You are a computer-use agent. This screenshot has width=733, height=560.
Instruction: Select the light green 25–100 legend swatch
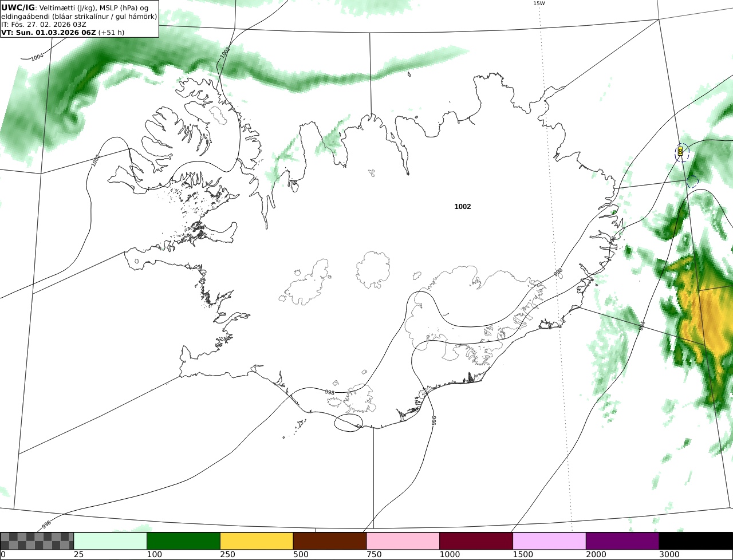pos(111,541)
